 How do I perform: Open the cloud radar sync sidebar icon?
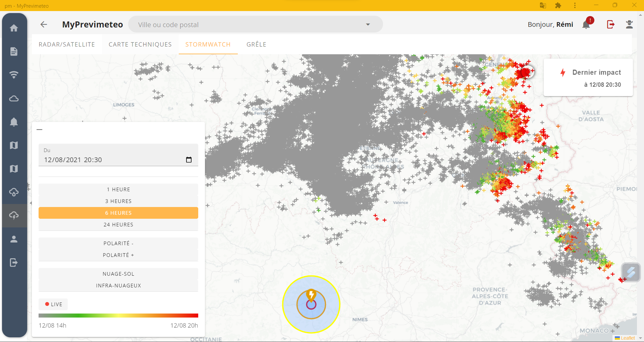click(x=14, y=192)
